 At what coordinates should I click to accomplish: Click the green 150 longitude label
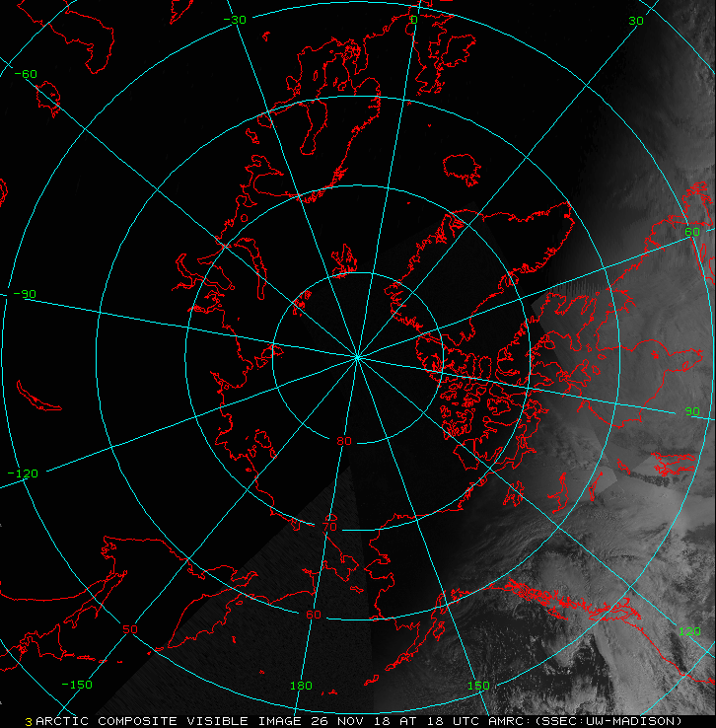(x=478, y=686)
